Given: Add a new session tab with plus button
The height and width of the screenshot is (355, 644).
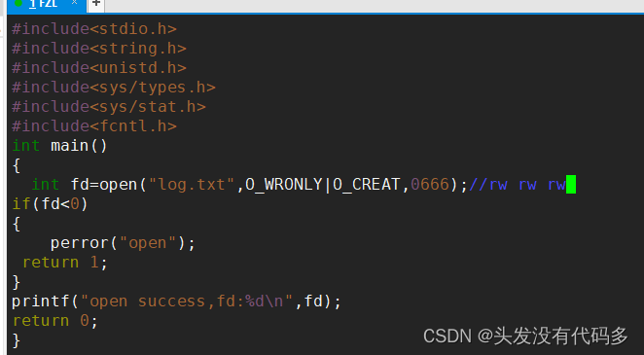Looking at the screenshot, I should click(x=96, y=4).
